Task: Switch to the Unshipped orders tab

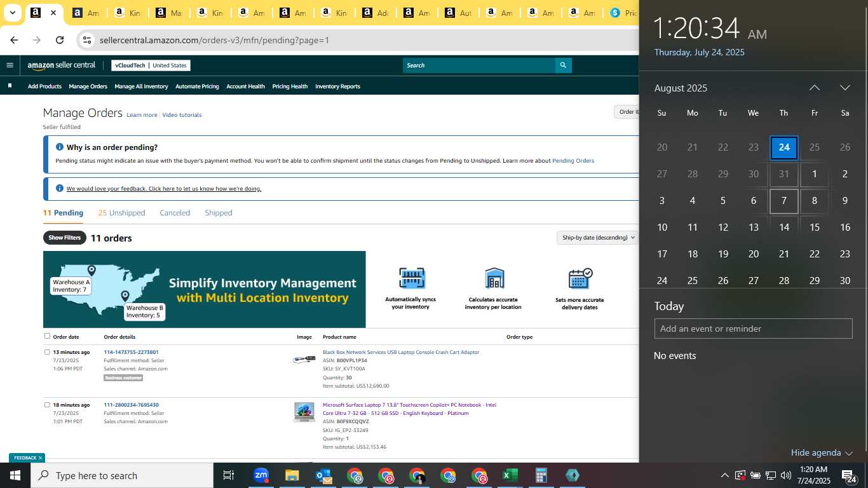Action: (121, 213)
